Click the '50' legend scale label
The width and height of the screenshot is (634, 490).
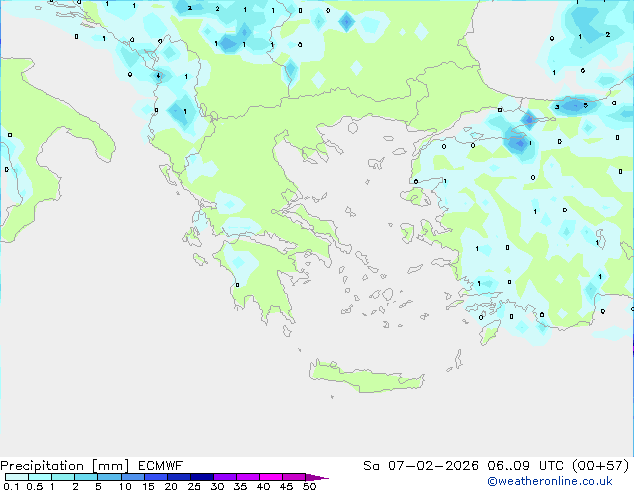pyautogui.click(x=309, y=486)
